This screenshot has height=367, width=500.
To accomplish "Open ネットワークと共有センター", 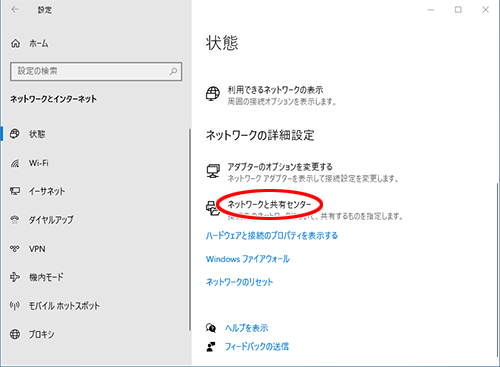I will click(269, 204).
